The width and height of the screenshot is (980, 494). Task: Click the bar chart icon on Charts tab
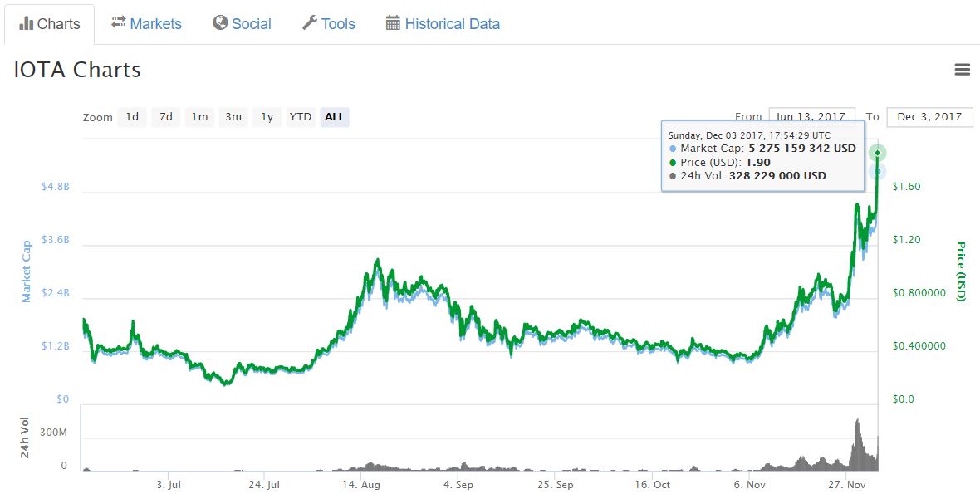coord(27,24)
